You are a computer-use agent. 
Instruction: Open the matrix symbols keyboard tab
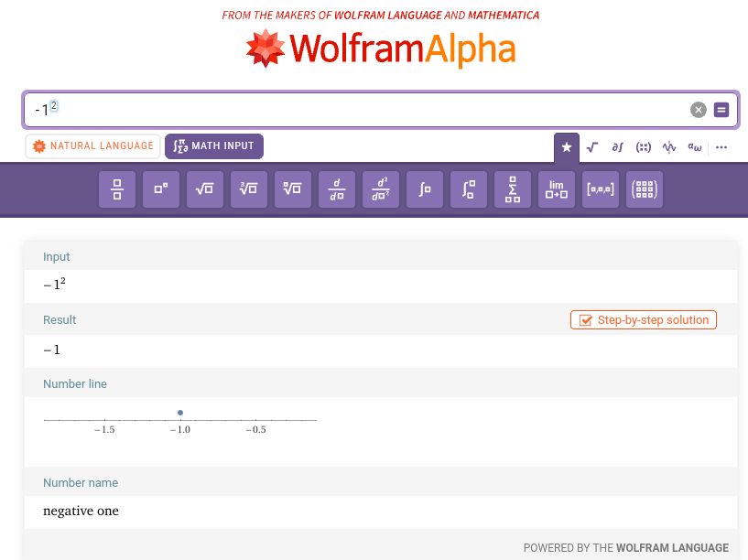pyautogui.click(x=643, y=147)
